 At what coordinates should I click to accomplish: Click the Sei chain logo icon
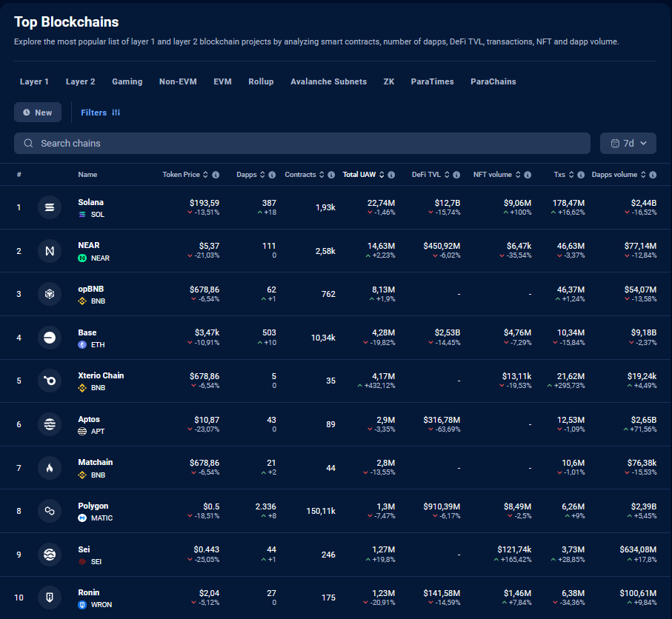point(50,555)
